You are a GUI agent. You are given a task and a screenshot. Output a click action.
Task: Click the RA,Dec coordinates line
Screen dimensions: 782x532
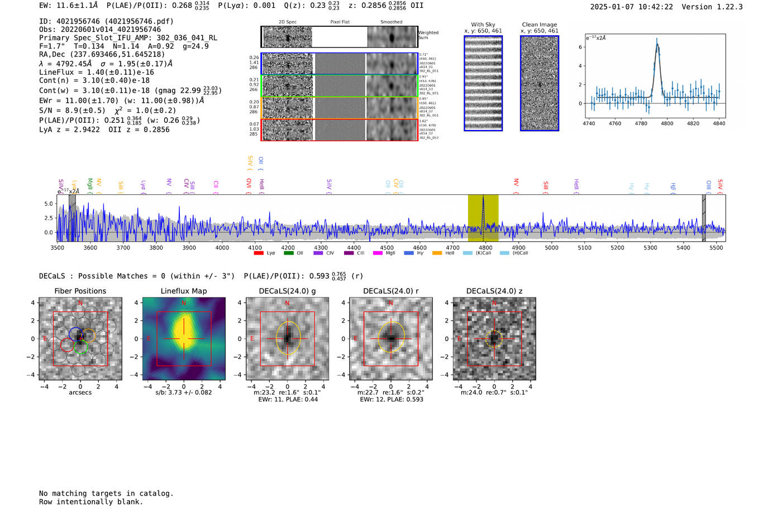[102, 54]
